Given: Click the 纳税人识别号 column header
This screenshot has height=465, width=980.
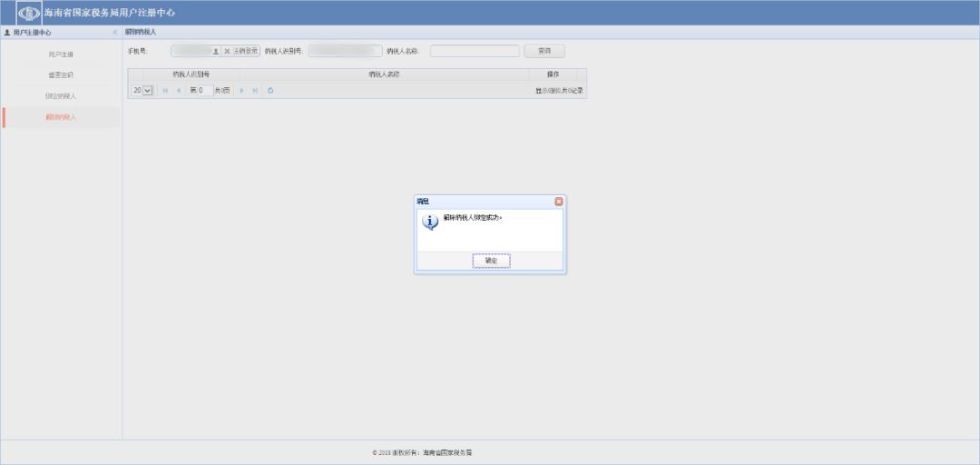Looking at the screenshot, I should (191, 74).
